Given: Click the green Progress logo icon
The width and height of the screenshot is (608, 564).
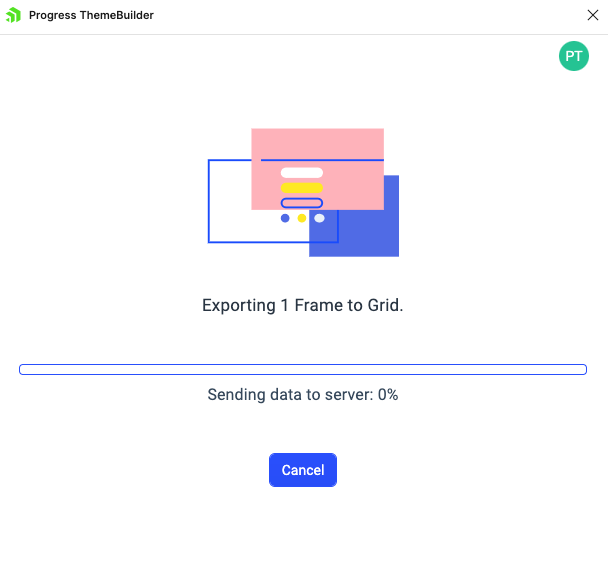Looking at the screenshot, I should (x=13, y=15).
